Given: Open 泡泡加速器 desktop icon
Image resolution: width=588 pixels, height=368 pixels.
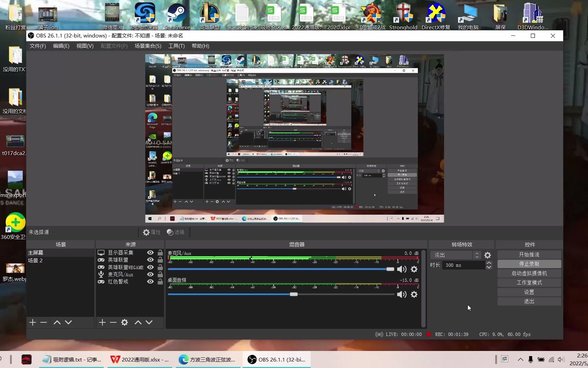Looking at the screenshot, I should pyautogui.click(x=145, y=16).
